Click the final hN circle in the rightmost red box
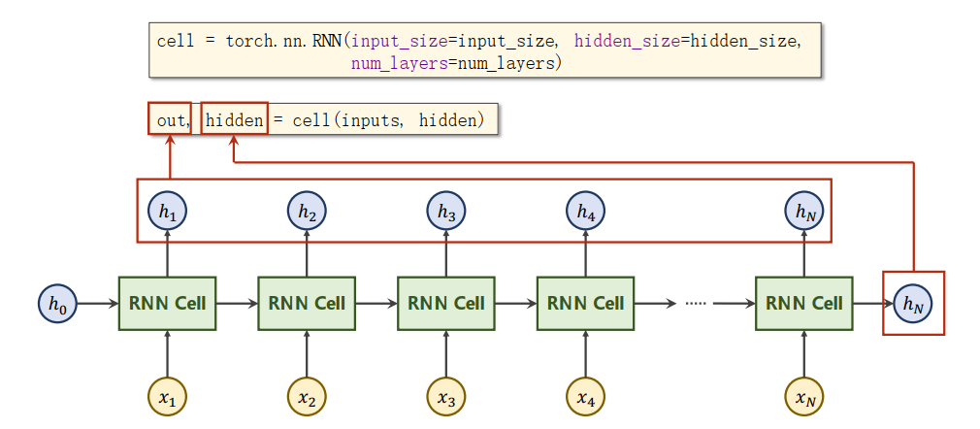Image resolution: width=980 pixels, height=429 pixels. click(x=913, y=304)
